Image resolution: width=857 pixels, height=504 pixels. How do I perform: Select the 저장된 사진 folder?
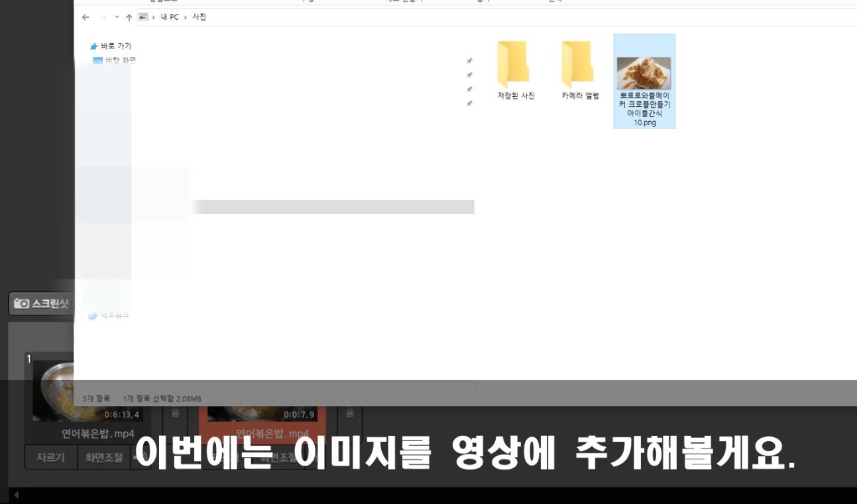coord(516,70)
